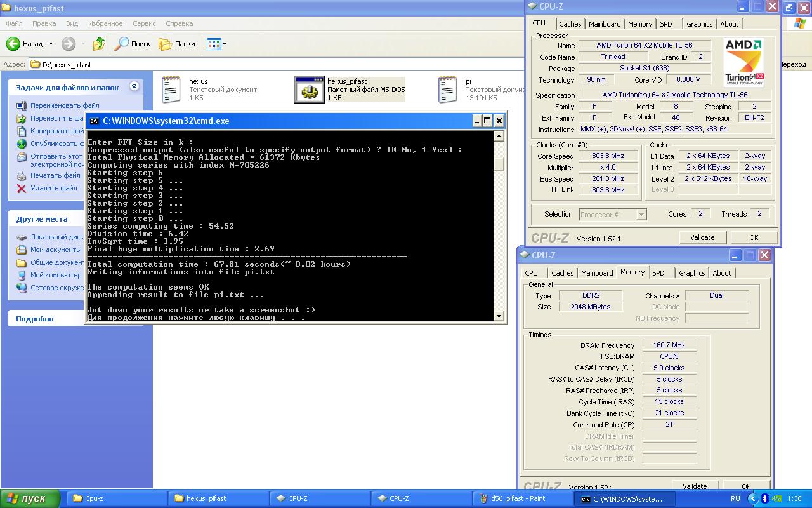Select the pi text document icon
Viewport: 812px width, 508px height.
click(448, 89)
